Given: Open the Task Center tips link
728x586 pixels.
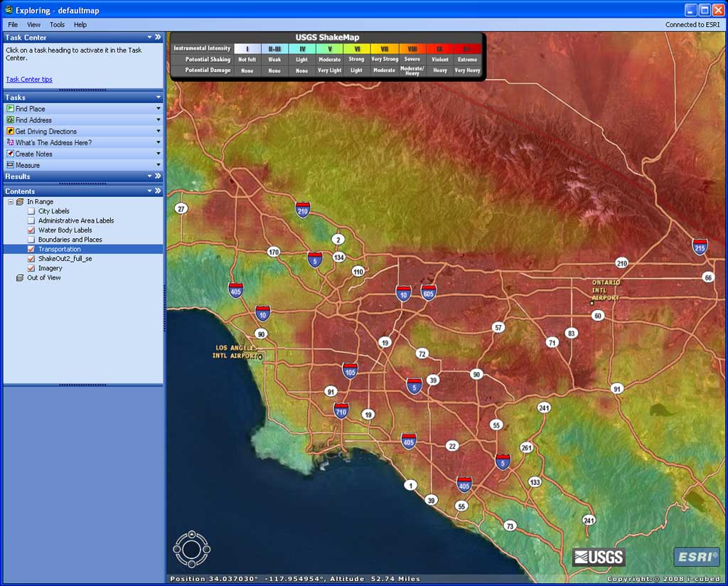Looking at the screenshot, I should (x=28, y=80).
